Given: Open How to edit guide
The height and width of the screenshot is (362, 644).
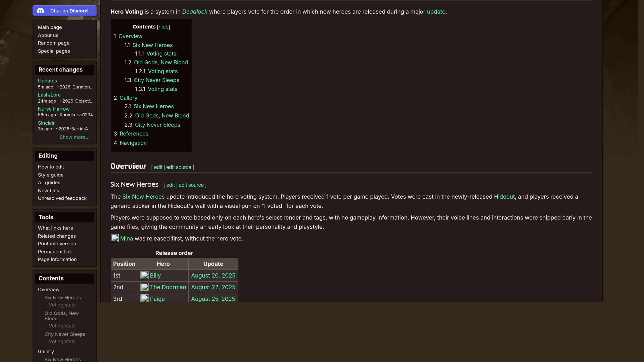Looking at the screenshot, I should [51, 167].
